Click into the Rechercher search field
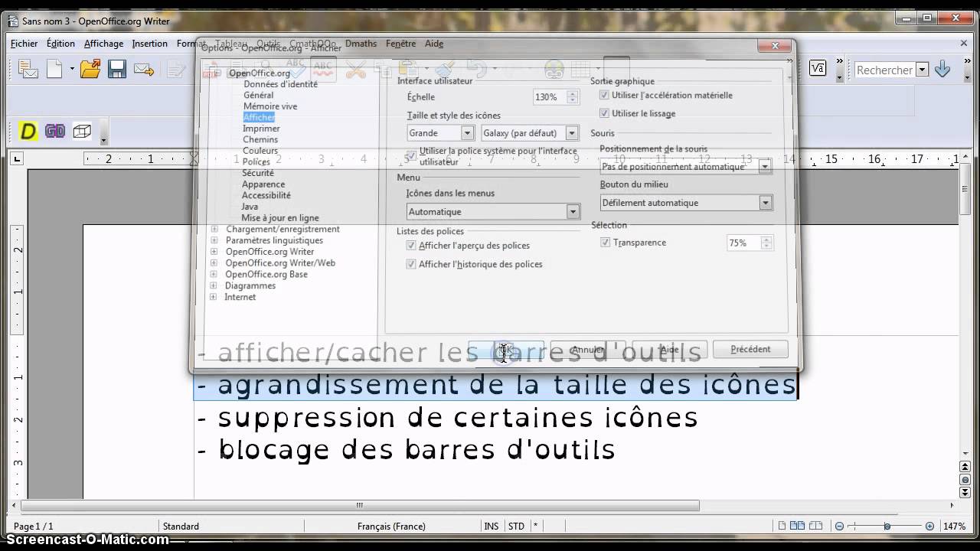This screenshot has height=551, width=980. tap(885, 70)
